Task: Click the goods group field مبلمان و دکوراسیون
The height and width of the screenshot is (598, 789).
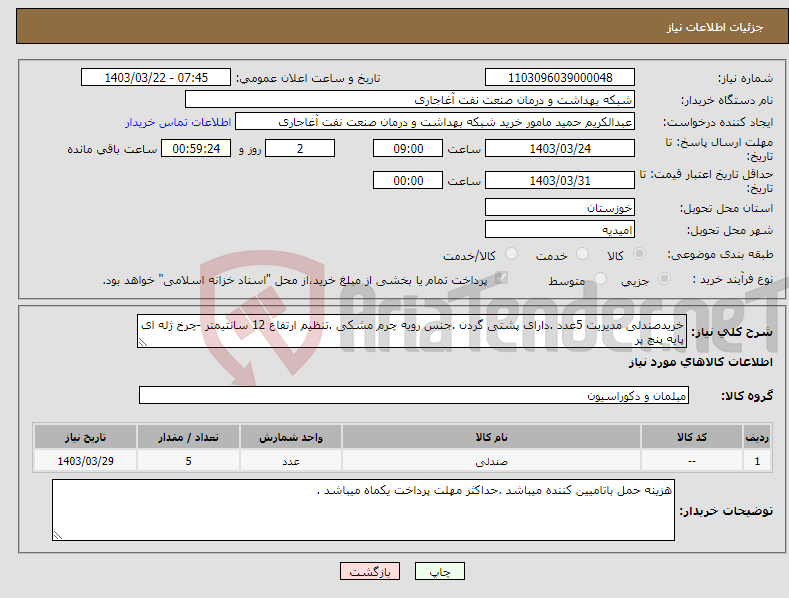Action: (414, 396)
